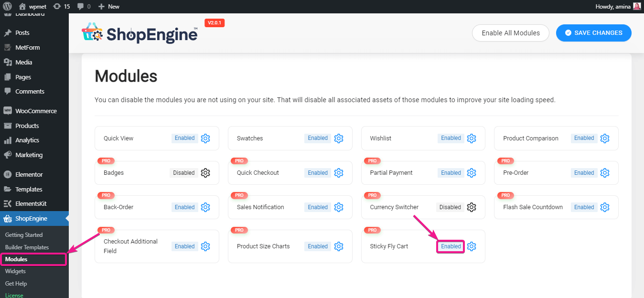Toggle Partial Payment Enabled status
Screen dimensions: 644x298
click(x=451, y=173)
